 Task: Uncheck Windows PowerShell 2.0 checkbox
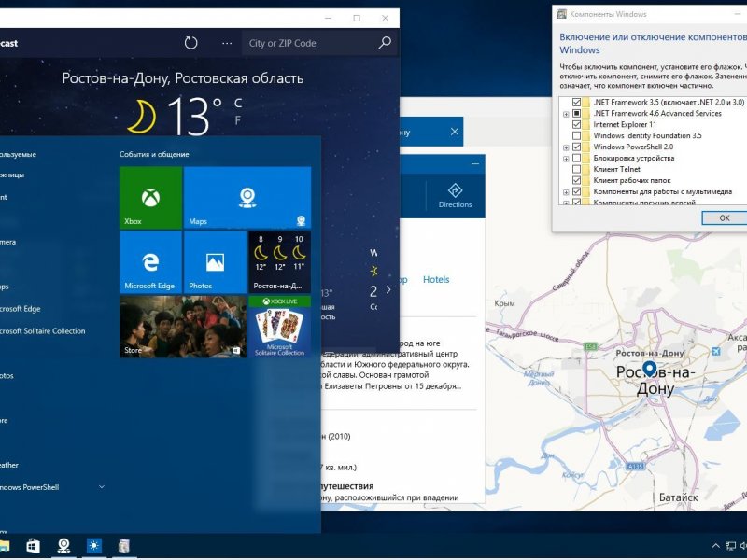coord(576,147)
